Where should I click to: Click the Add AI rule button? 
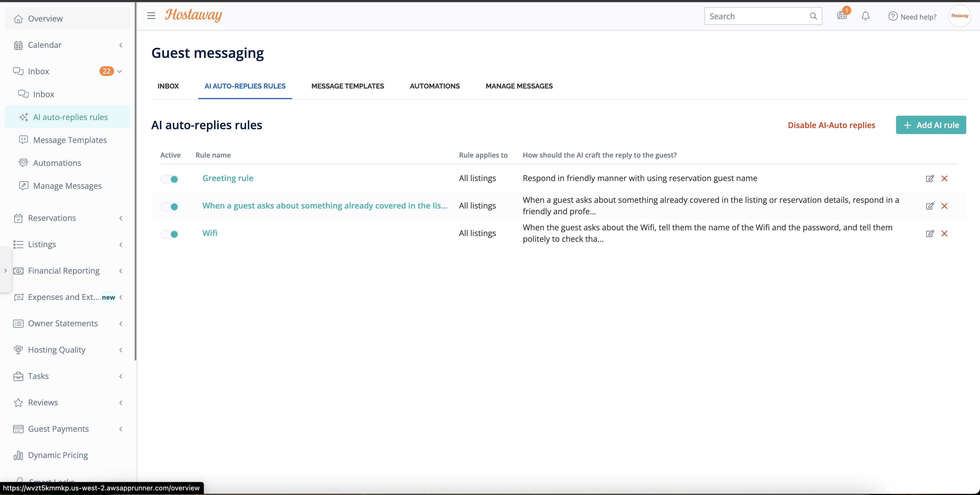pyautogui.click(x=930, y=125)
